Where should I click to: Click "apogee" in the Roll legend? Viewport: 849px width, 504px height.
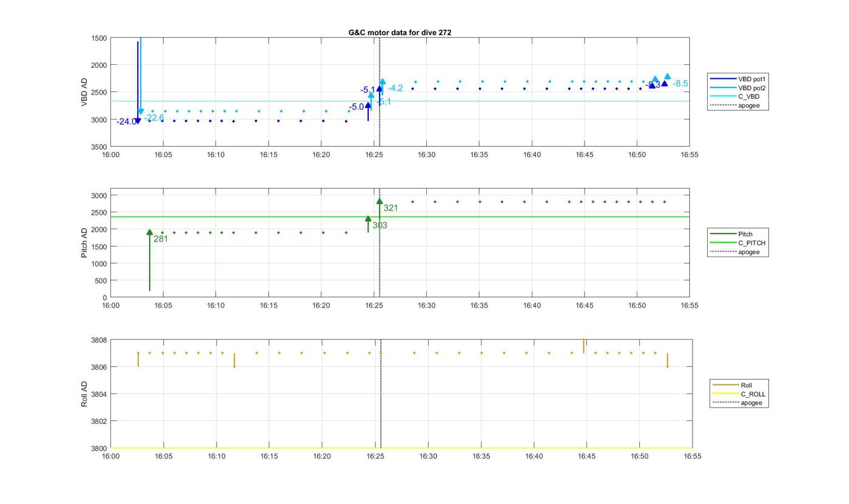pos(738,403)
